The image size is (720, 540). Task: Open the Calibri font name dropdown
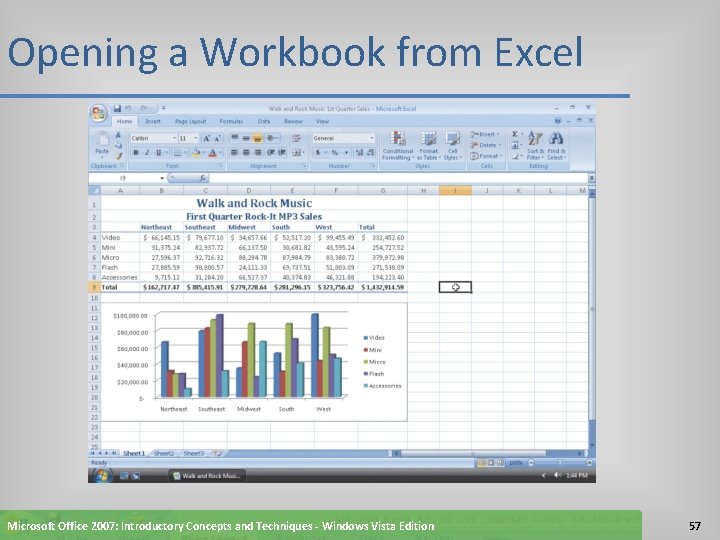tap(174, 138)
